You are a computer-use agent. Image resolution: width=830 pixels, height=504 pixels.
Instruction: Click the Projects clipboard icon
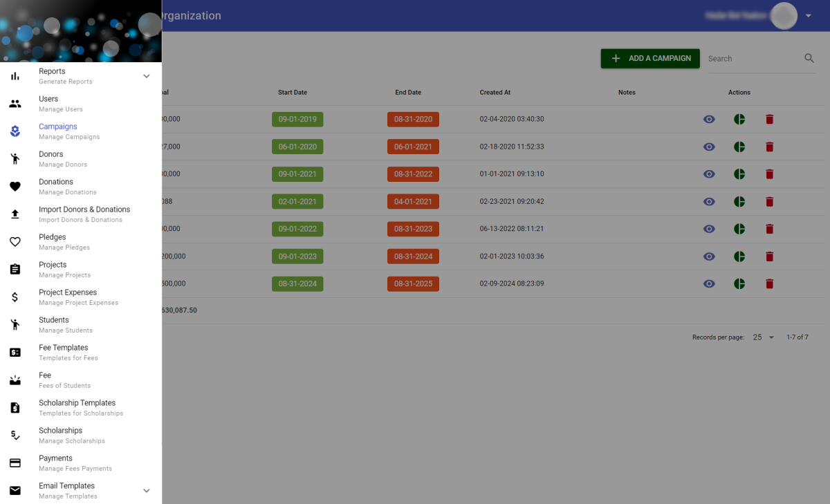(x=15, y=269)
